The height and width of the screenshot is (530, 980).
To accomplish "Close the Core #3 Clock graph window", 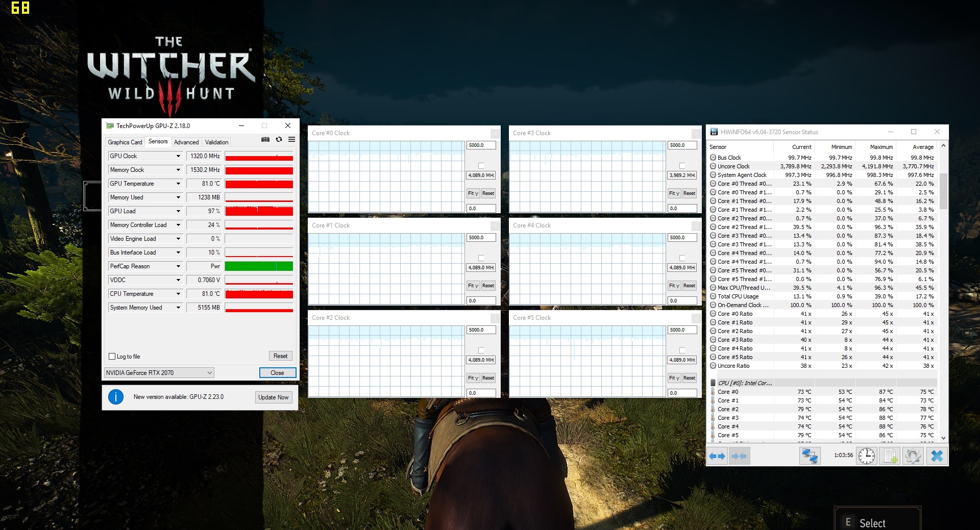I will (x=696, y=134).
